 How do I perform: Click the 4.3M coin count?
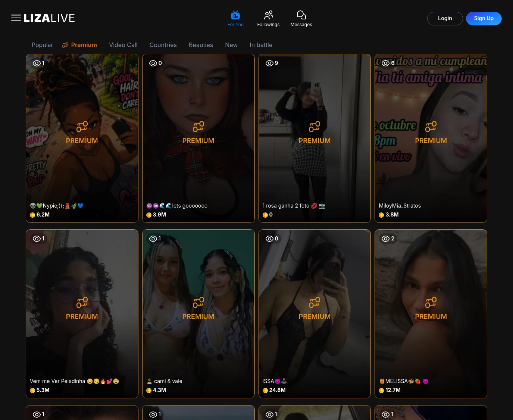[x=159, y=390]
